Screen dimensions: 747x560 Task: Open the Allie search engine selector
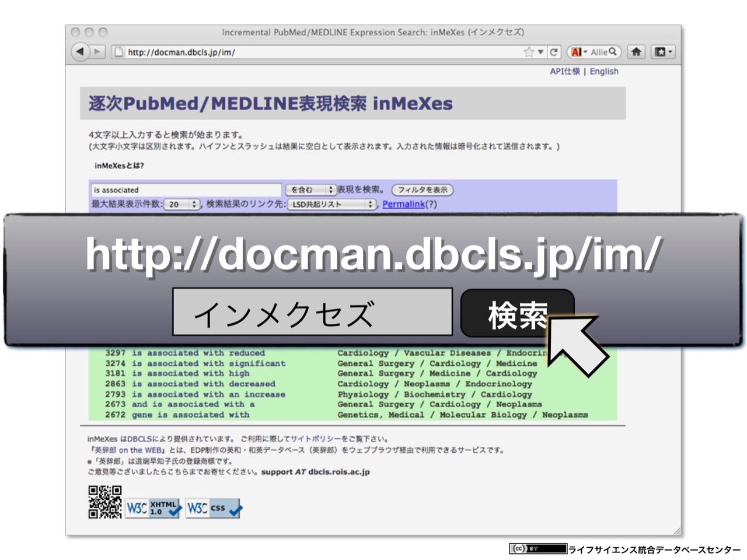579,52
